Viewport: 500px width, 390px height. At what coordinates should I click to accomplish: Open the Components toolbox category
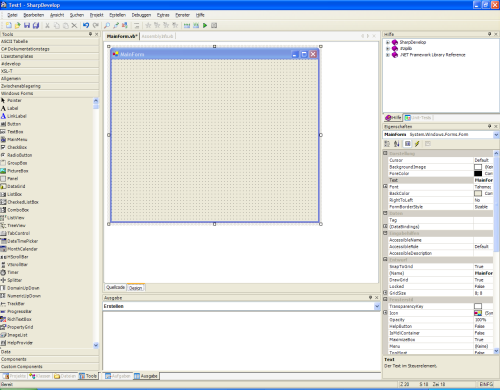pyautogui.click(x=50, y=359)
